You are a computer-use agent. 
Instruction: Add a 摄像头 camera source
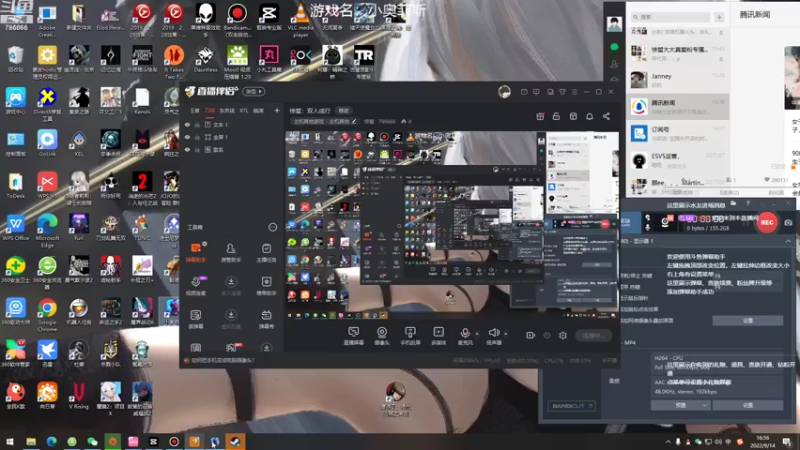(x=382, y=336)
